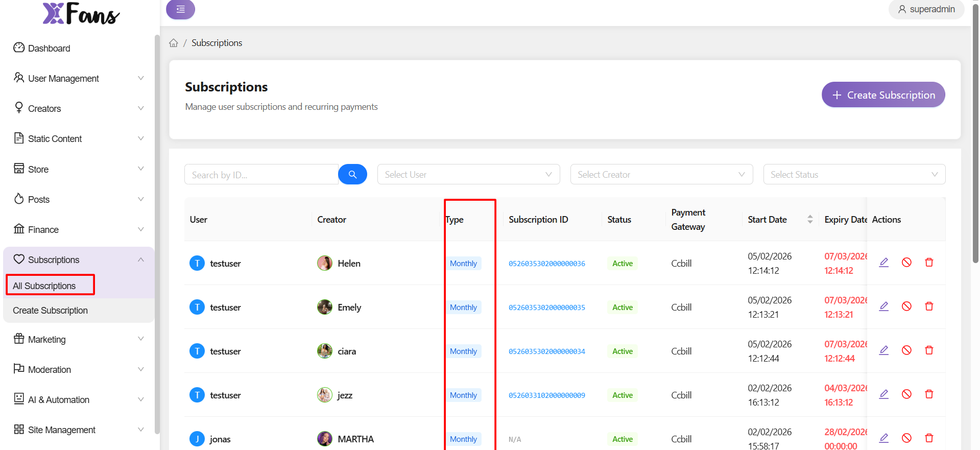Click the blue search magnifier button
Image resolution: width=980 pixels, height=450 pixels.
[x=352, y=174]
